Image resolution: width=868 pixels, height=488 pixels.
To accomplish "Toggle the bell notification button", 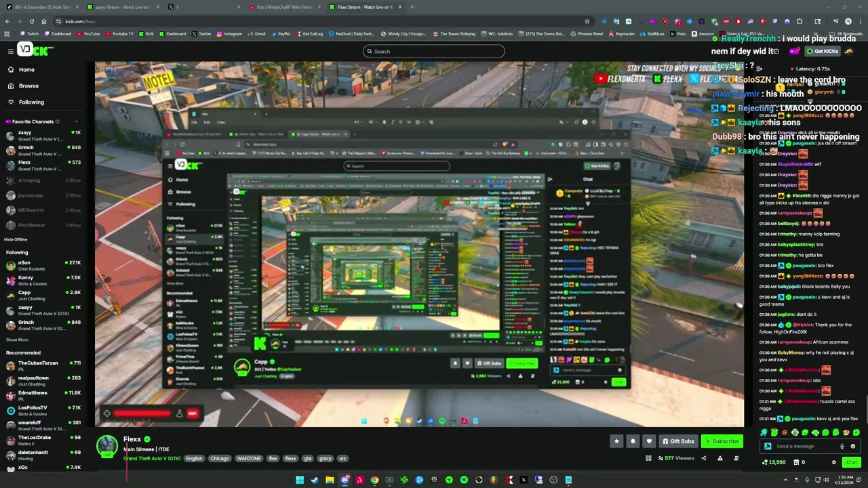I will pyautogui.click(x=633, y=441).
